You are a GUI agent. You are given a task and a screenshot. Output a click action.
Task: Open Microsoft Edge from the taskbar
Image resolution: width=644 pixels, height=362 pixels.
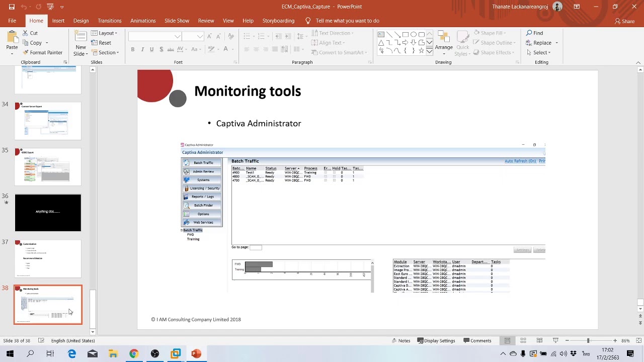(x=72, y=353)
